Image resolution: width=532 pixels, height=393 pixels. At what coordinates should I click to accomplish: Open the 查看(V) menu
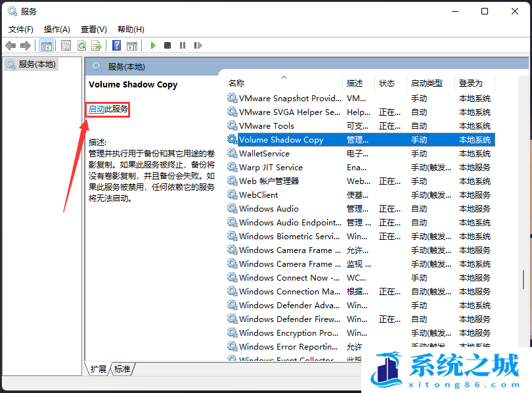coord(94,30)
